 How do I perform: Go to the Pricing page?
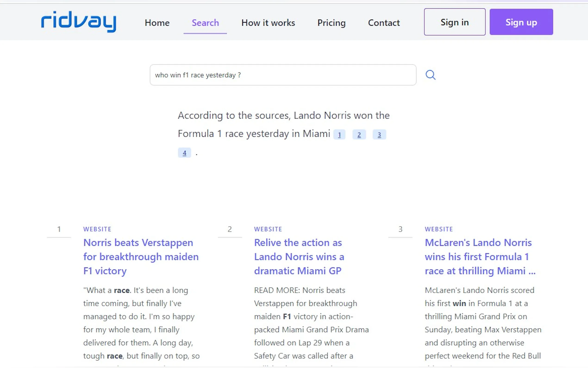(x=331, y=23)
